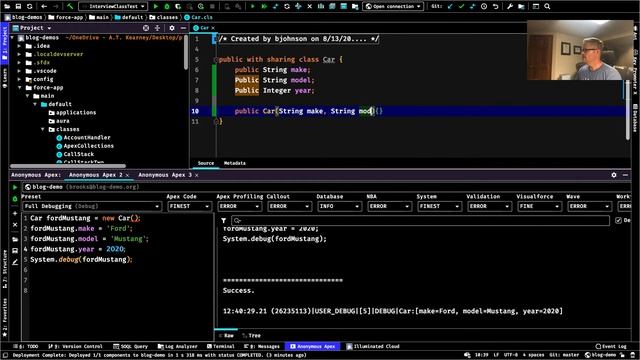640x360 pixels.
Task: Select the Source editor tab
Action: point(206,163)
